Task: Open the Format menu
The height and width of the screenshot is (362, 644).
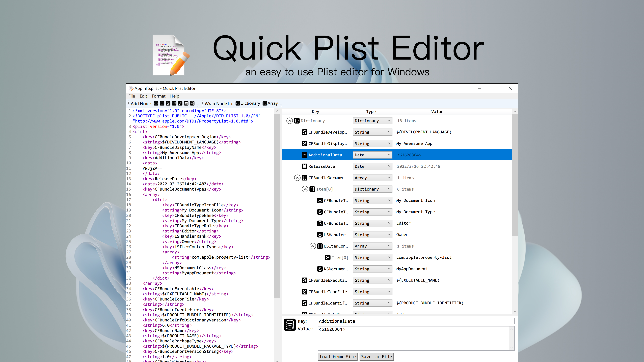Action: click(158, 96)
